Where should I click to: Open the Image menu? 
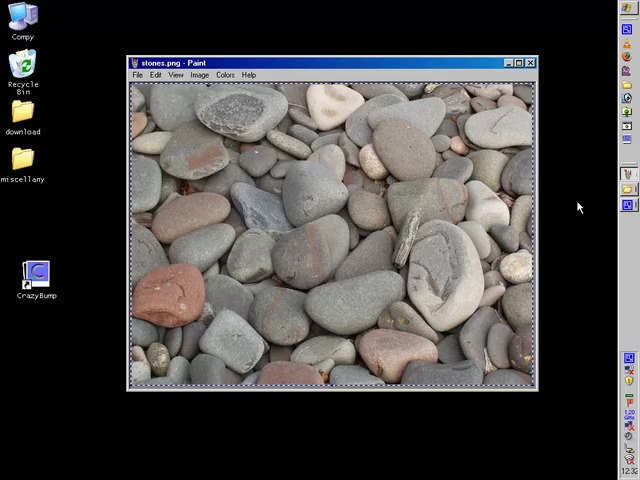click(x=200, y=75)
